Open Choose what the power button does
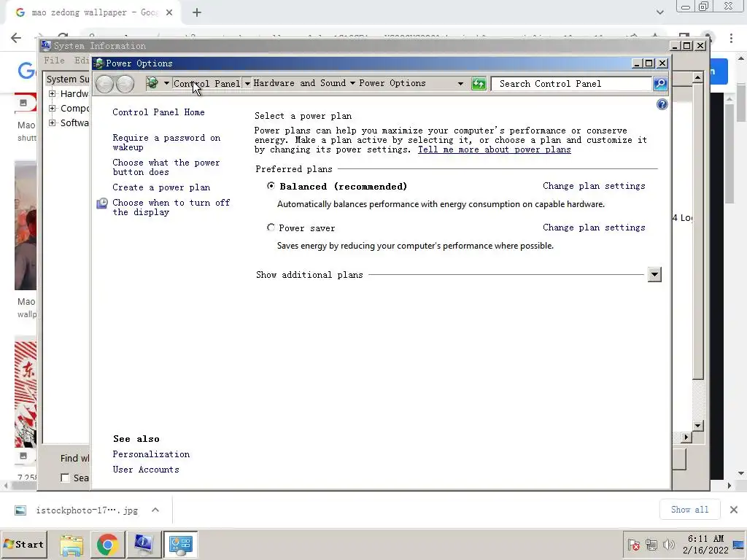 coord(166,167)
